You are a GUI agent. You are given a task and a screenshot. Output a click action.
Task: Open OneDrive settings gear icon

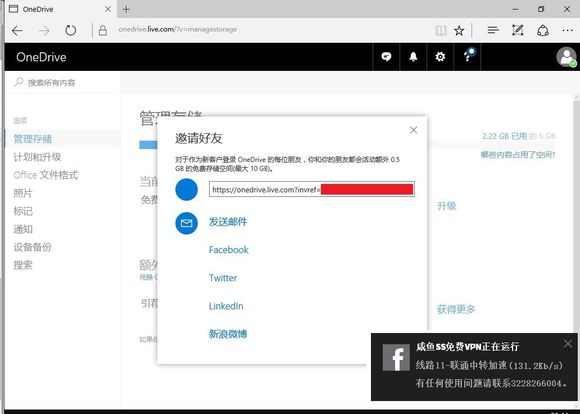click(x=440, y=57)
